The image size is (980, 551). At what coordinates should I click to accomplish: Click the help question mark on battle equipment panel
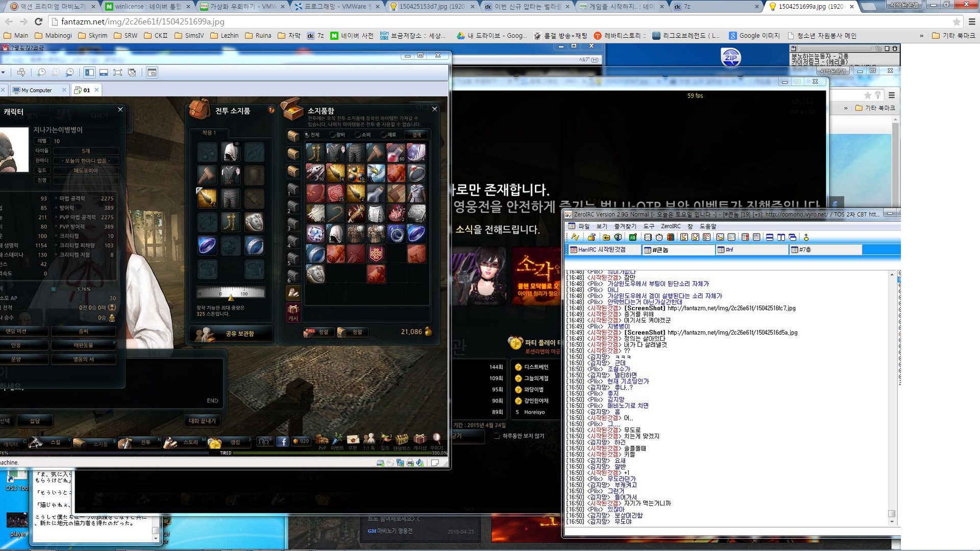[272, 110]
